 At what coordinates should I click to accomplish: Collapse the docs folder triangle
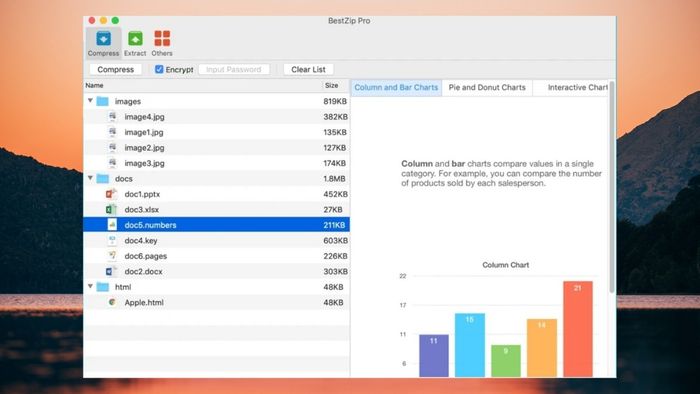(x=91, y=178)
